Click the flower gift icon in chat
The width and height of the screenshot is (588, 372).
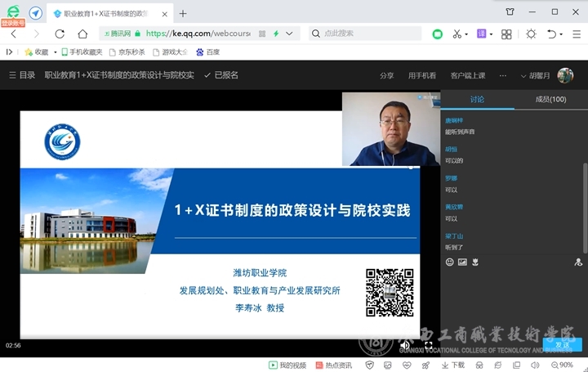click(474, 262)
